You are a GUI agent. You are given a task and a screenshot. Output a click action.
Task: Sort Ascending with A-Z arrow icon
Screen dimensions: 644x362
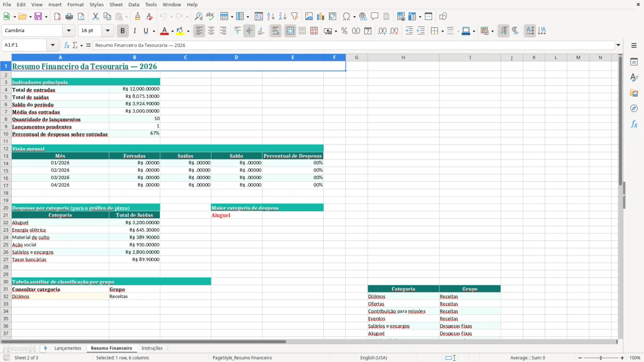[x=270, y=17]
